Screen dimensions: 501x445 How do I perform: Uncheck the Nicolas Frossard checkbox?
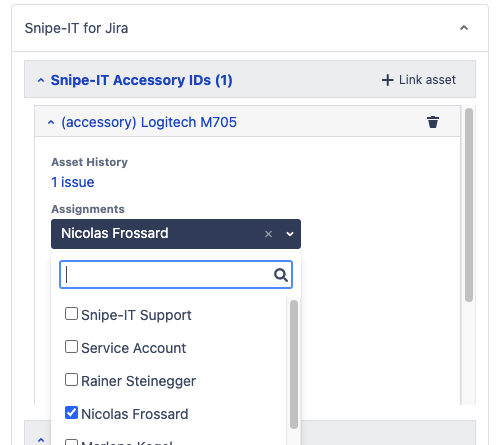coord(71,413)
